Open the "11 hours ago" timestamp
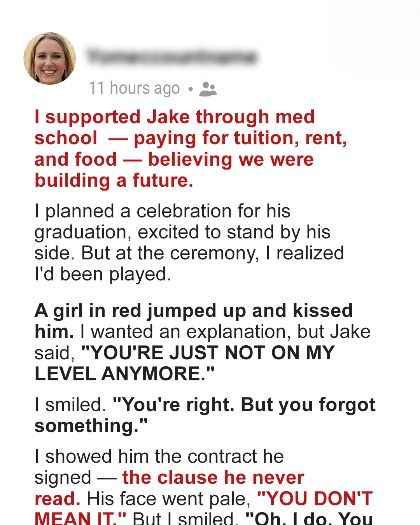The height and width of the screenshot is (525, 420). click(134, 88)
